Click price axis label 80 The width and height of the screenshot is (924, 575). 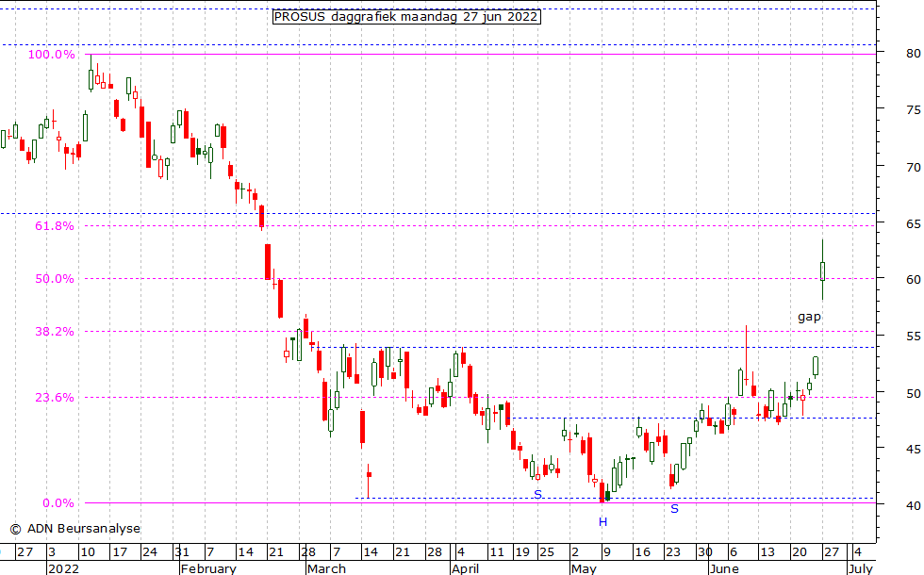click(x=914, y=54)
